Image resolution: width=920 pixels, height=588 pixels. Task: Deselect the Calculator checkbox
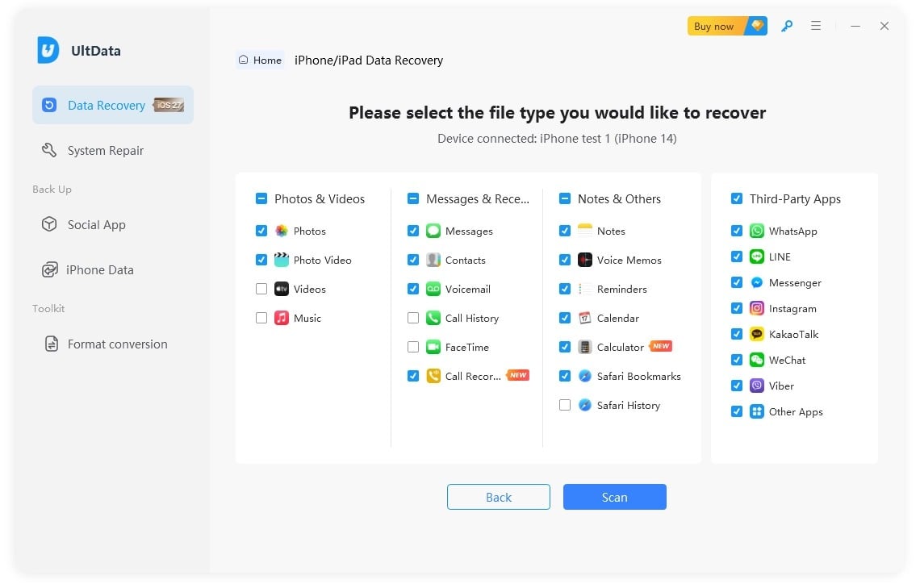(x=565, y=347)
